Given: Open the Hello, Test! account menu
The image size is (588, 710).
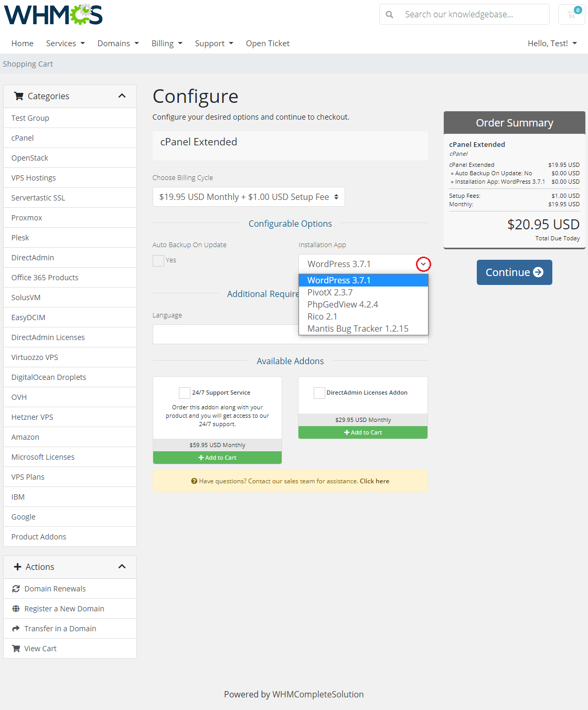Looking at the screenshot, I should pyautogui.click(x=552, y=44).
